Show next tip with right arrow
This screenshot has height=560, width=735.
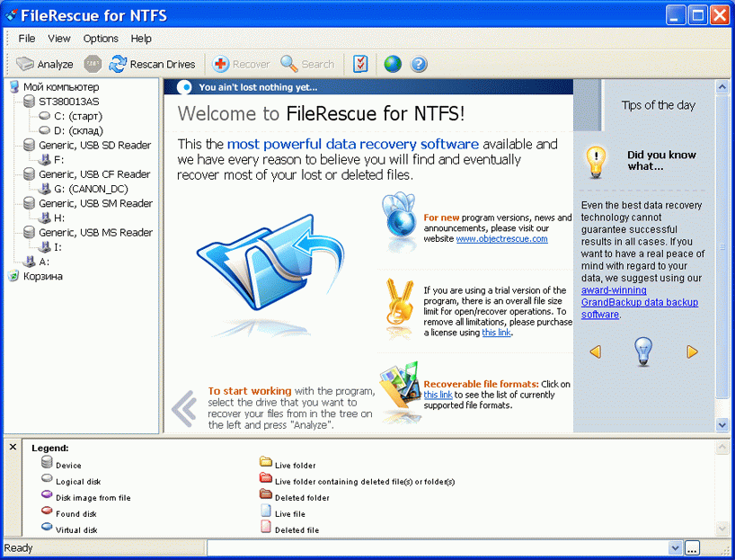pos(692,351)
